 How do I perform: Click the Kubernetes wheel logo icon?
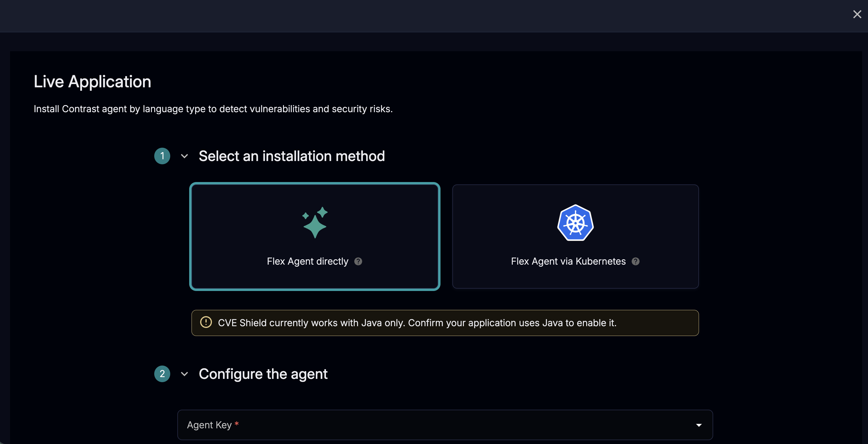pyautogui.click(x=575, y=222)
